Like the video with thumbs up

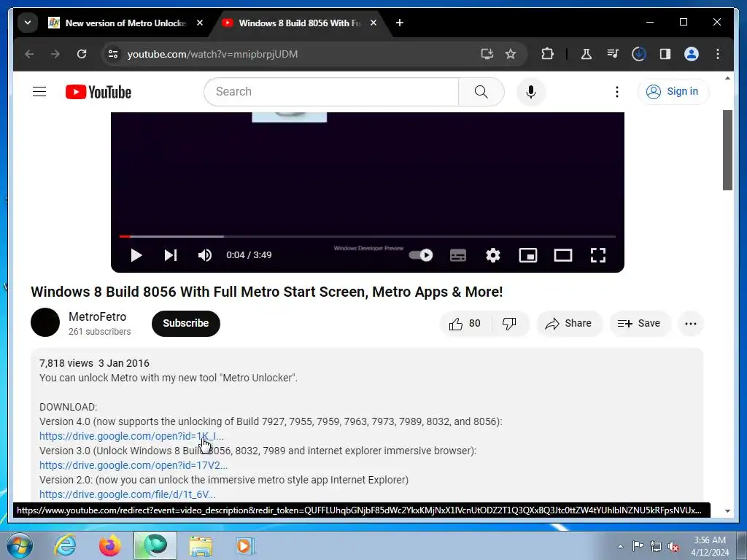coord(465,323)
